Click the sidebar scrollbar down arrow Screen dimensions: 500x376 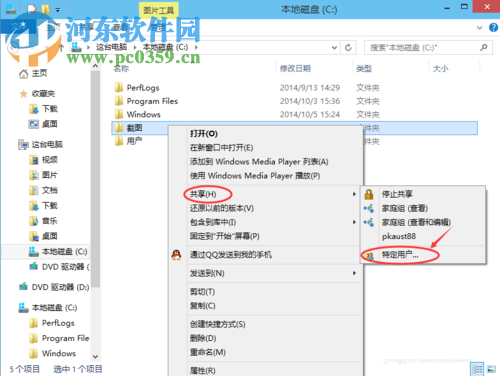95,357
